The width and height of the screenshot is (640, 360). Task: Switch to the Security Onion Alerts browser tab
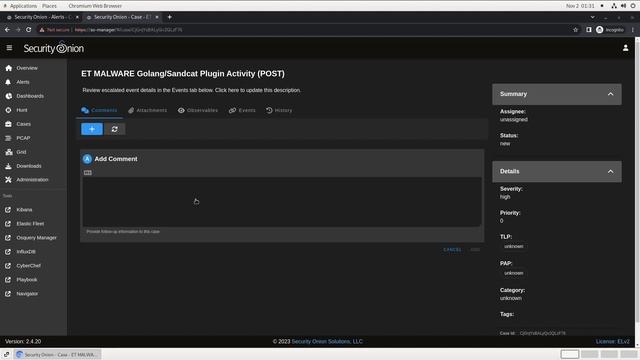click(42, 17)
